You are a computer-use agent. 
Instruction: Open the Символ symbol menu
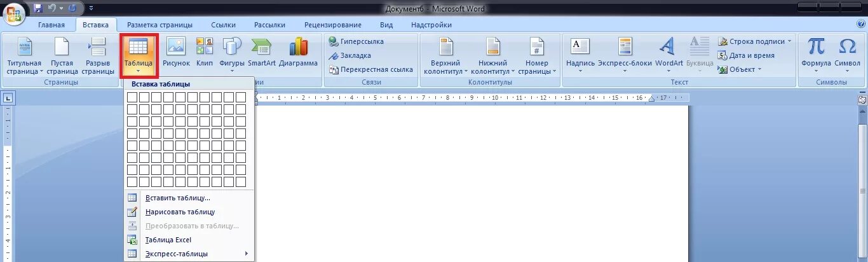pyautogui.click(x=847, y=56)
